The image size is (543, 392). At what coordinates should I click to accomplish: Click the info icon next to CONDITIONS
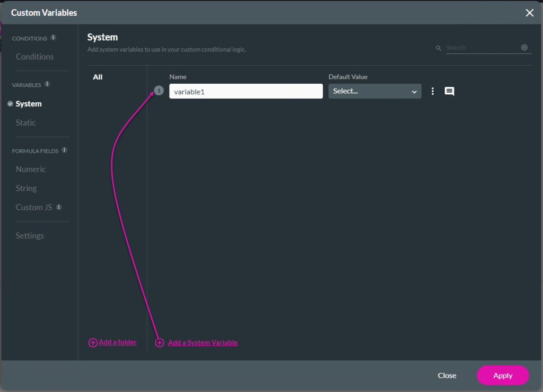pos(52,37)
